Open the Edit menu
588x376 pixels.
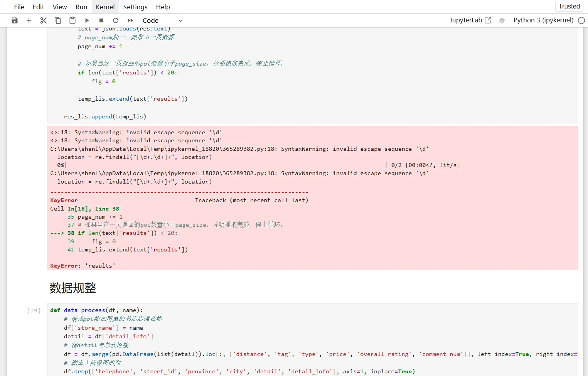38,7
